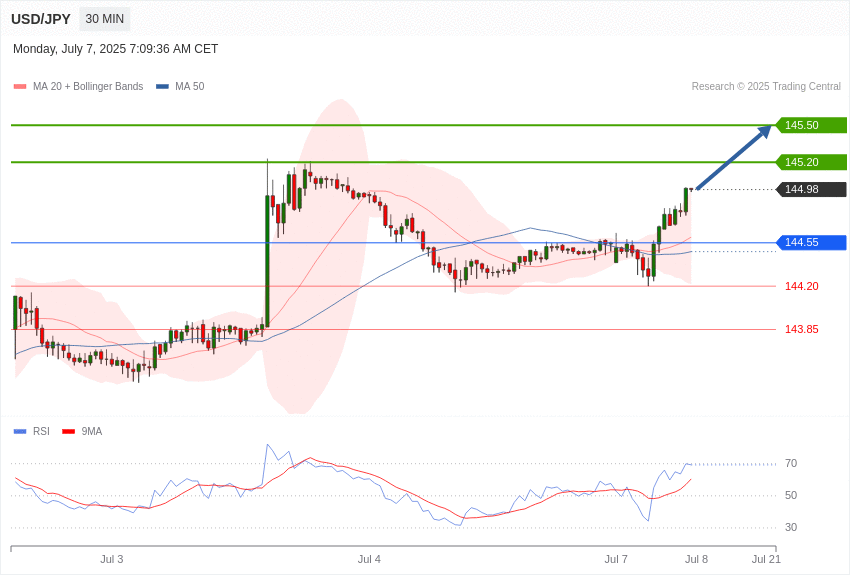Click the Research 2025 Trading Central credit
850x576 pixels.
[766, 86]
